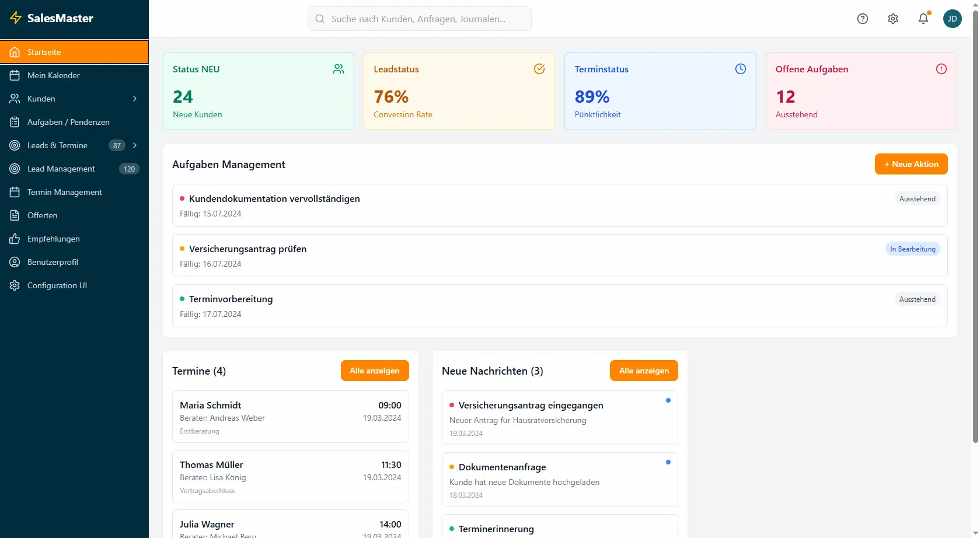
Task: Click the JD user avatar
Action: 952,19
